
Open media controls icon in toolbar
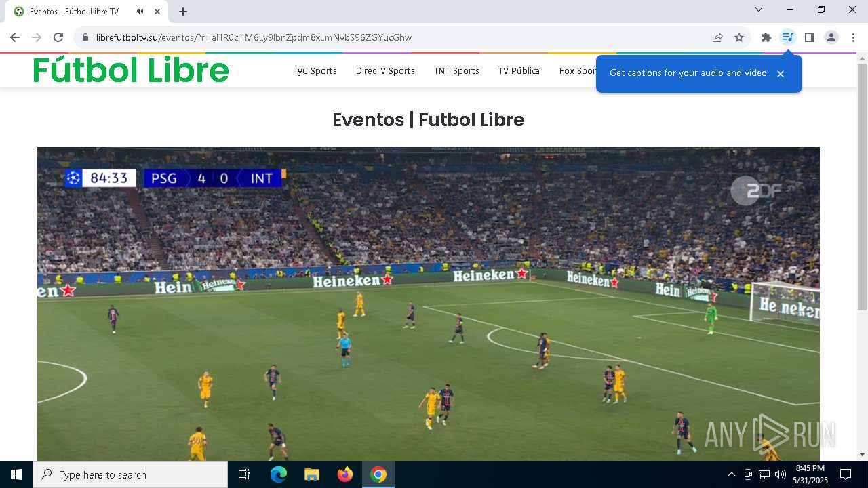click(x=787, y=37)
